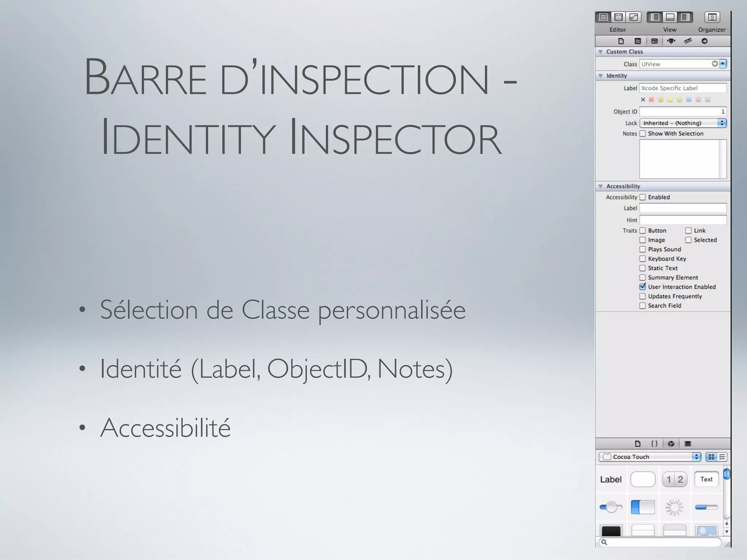Open the Class combo box dropdown arrow
The image size is (747, 560).
click(723, 64)
